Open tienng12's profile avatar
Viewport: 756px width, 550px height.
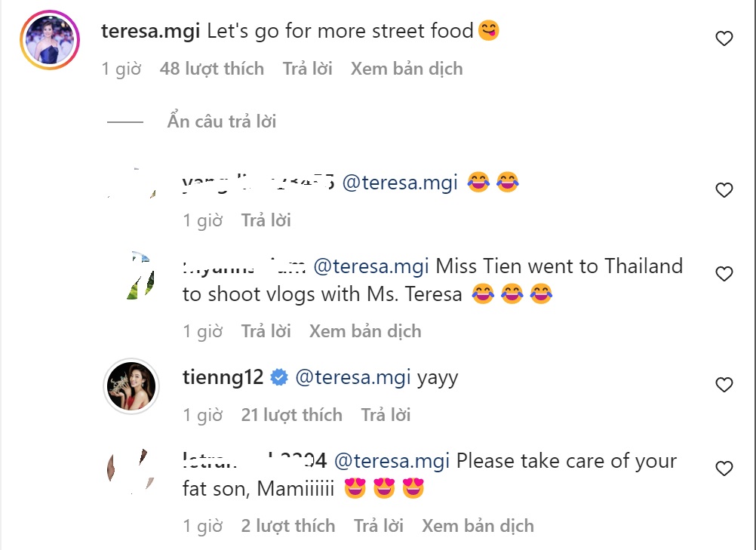coord(131,386)
